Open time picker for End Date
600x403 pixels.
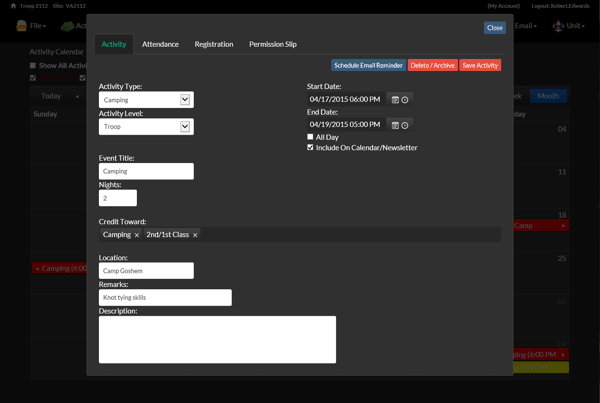(x=405, y=125)
